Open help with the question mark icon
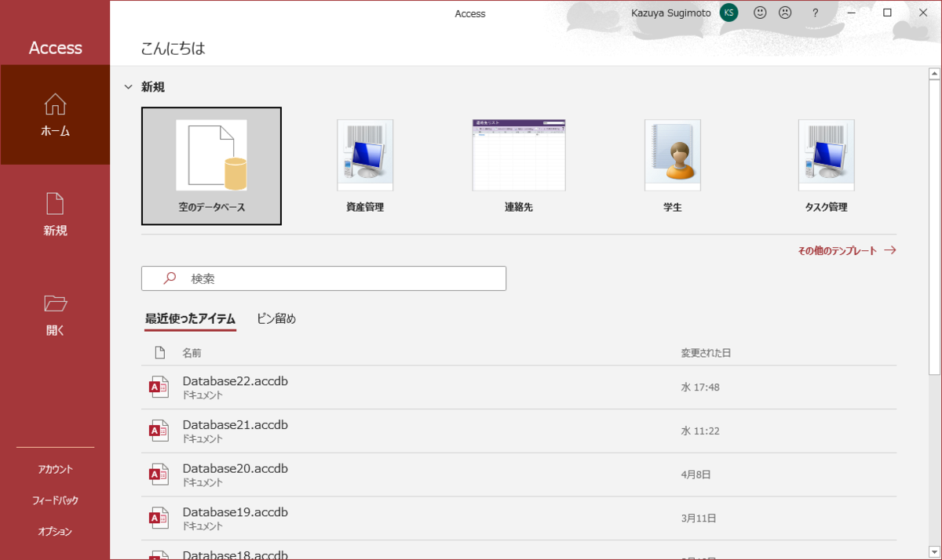The height and width of the screenshot is (560, 942). 816,13
